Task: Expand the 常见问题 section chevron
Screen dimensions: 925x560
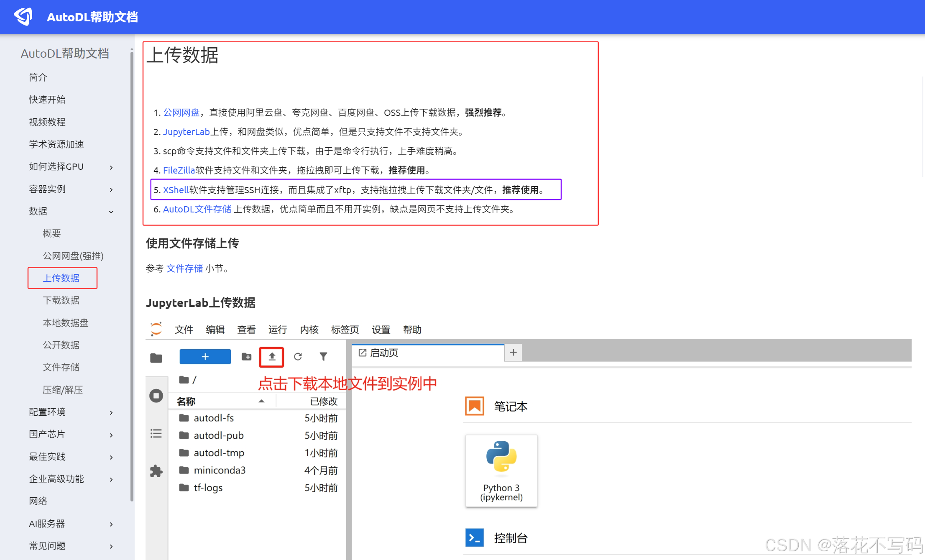Action: coord(111,546)
